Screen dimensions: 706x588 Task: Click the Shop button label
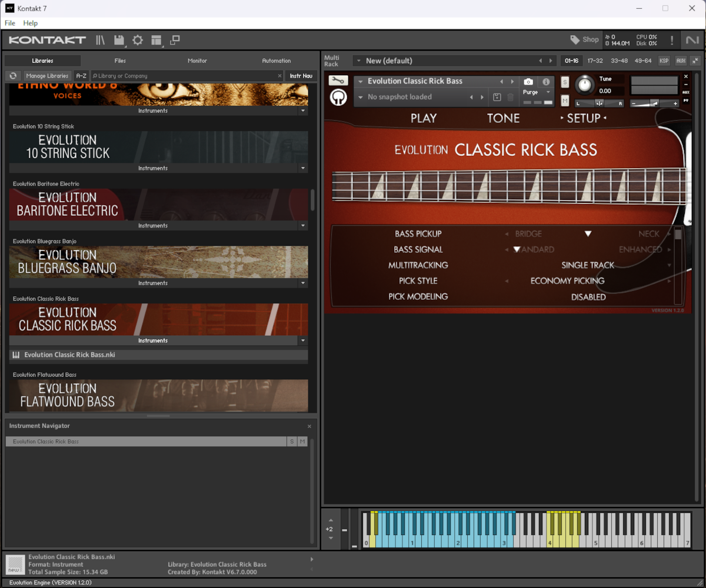click(591, 40)
